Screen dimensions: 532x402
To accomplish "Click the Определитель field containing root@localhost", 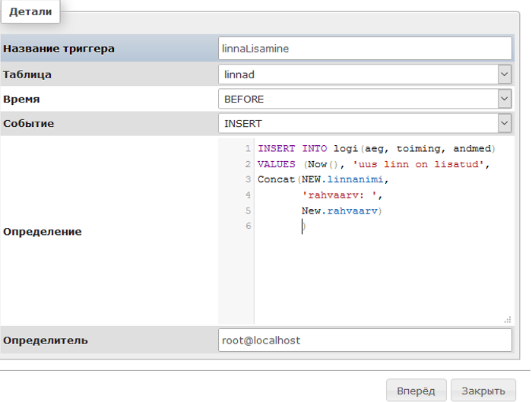I will coord(365,340).
